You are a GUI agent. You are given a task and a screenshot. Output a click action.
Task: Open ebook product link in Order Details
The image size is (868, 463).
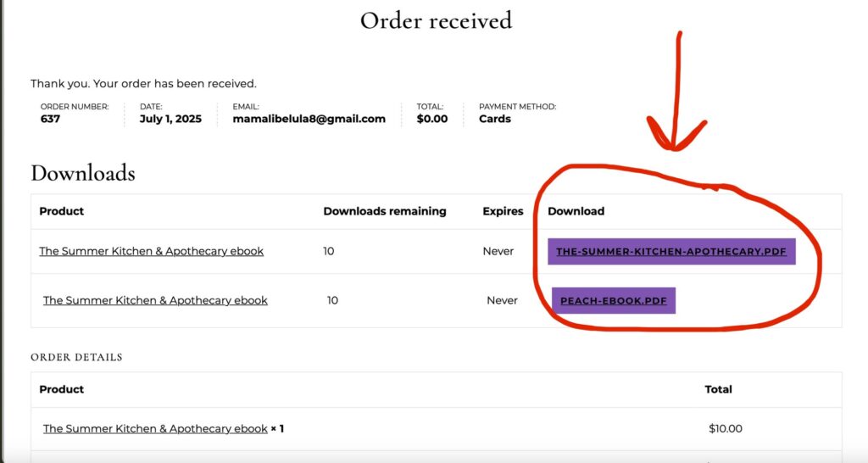[155, 429]
